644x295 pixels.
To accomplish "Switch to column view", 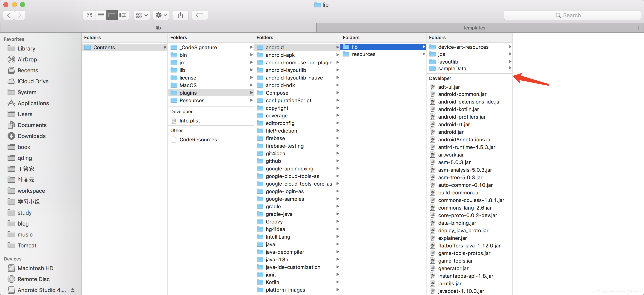I will [x=112, y=15].
